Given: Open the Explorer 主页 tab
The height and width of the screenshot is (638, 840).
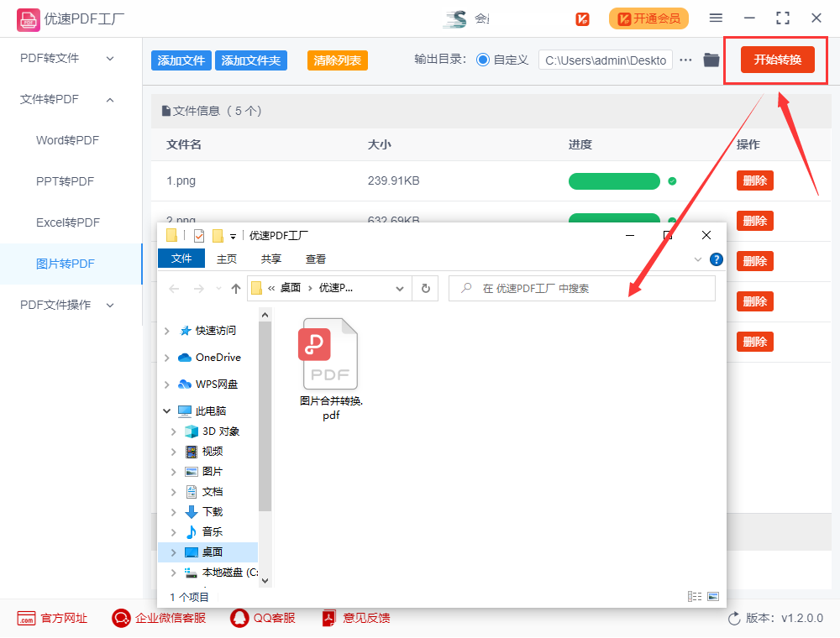Looking at the screenshot, I should (x=227, y=259).
